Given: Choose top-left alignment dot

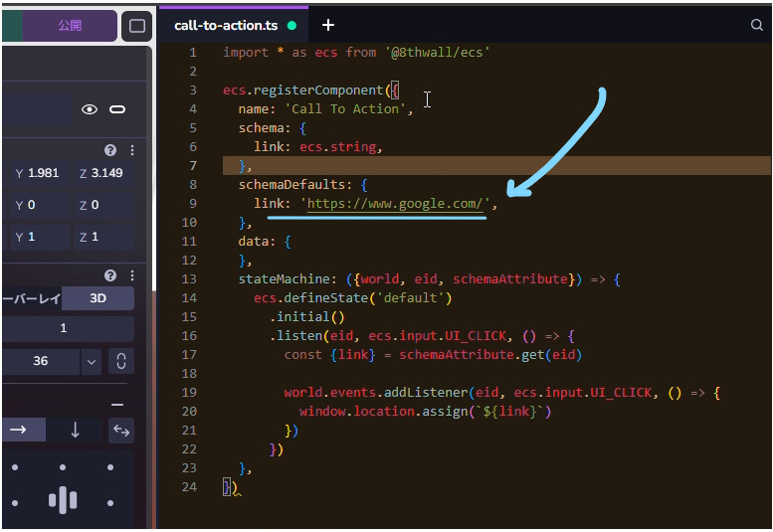Looking at the screenshot, I should 15,467.
